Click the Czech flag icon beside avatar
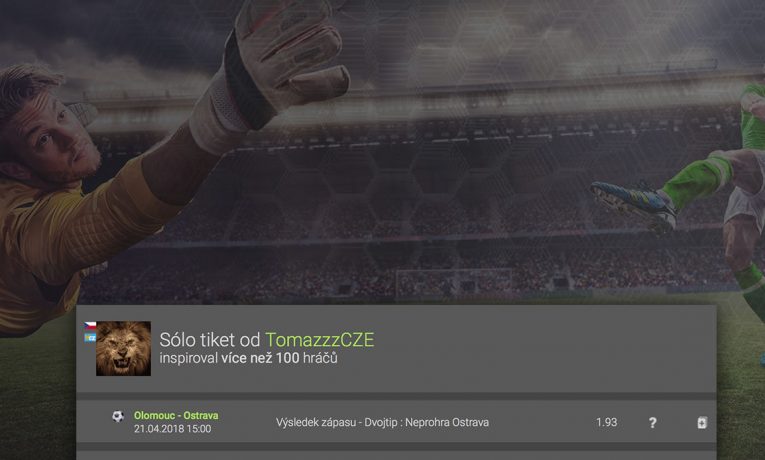Image resolution: width=765 pixels, height=460 pixels. [90, 326]
